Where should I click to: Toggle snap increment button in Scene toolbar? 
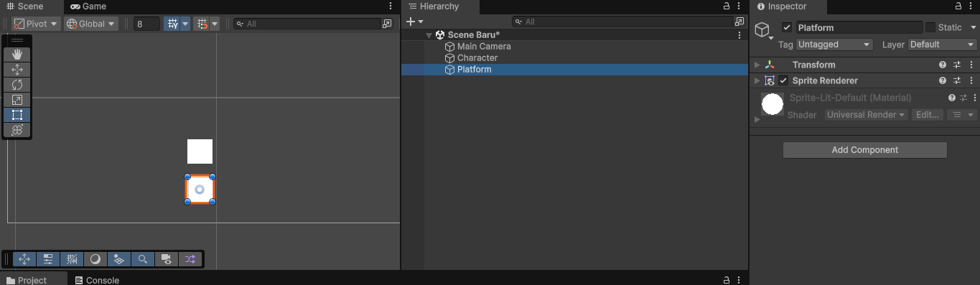point(202,24)
